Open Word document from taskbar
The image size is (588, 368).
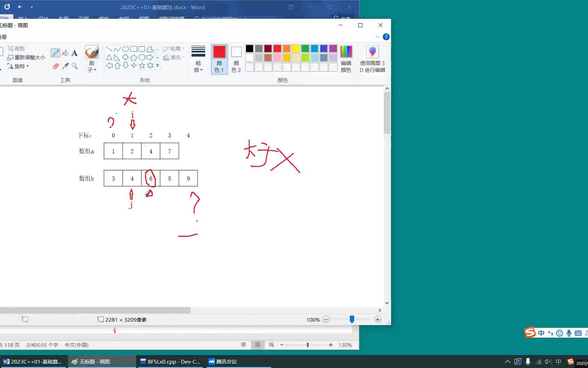[x=33, y=362]
